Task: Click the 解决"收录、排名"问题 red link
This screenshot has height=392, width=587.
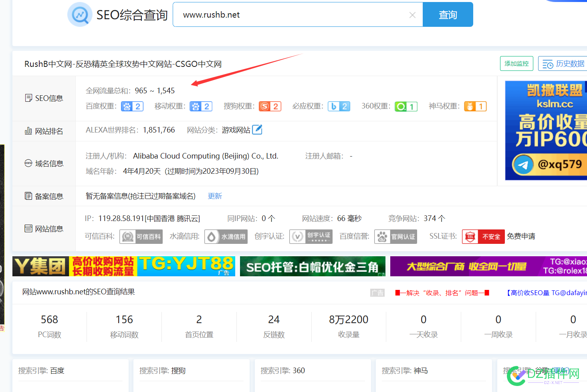Action: (x=442, y=293)
